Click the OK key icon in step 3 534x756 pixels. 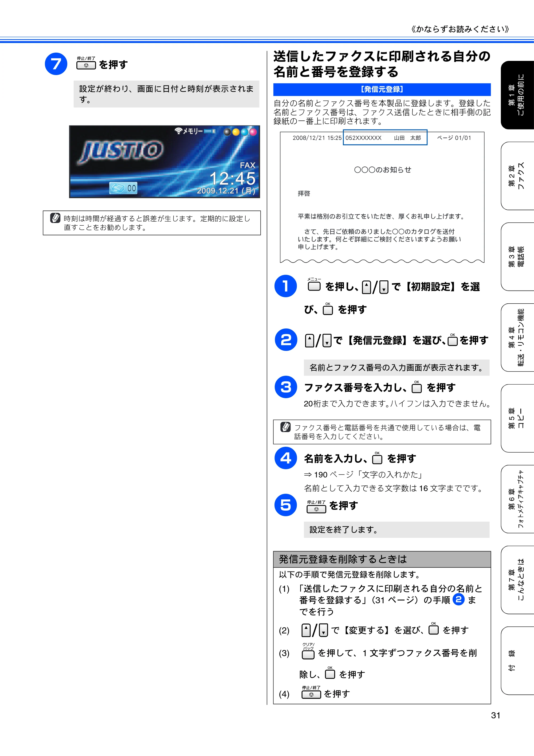point(417,387)
